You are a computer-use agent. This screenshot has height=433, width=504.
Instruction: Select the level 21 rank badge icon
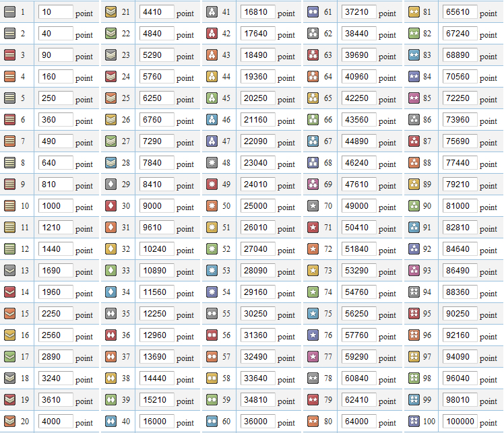point(111,12)
